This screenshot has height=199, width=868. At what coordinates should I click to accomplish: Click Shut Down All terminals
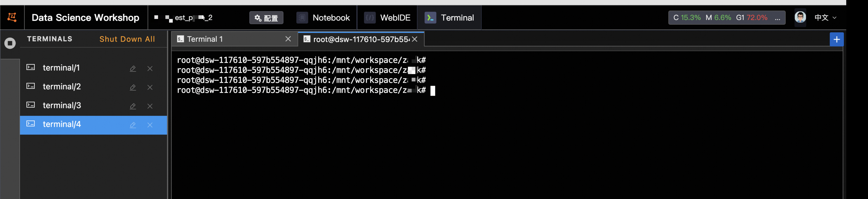[x=127, y=39]
